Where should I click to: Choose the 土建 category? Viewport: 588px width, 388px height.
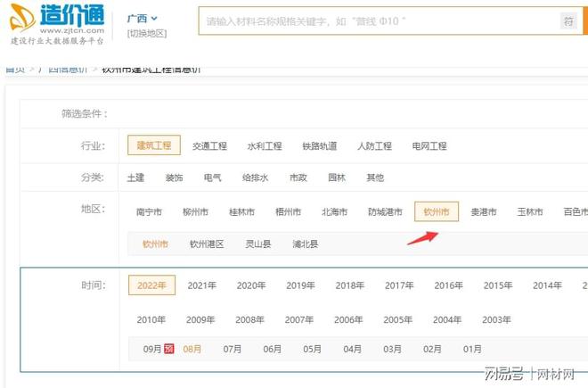(135, 177)
